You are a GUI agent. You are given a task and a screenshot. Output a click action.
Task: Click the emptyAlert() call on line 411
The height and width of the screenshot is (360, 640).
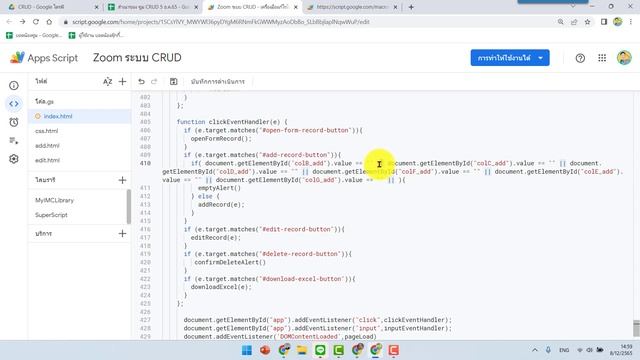click(x=219, y=188)
